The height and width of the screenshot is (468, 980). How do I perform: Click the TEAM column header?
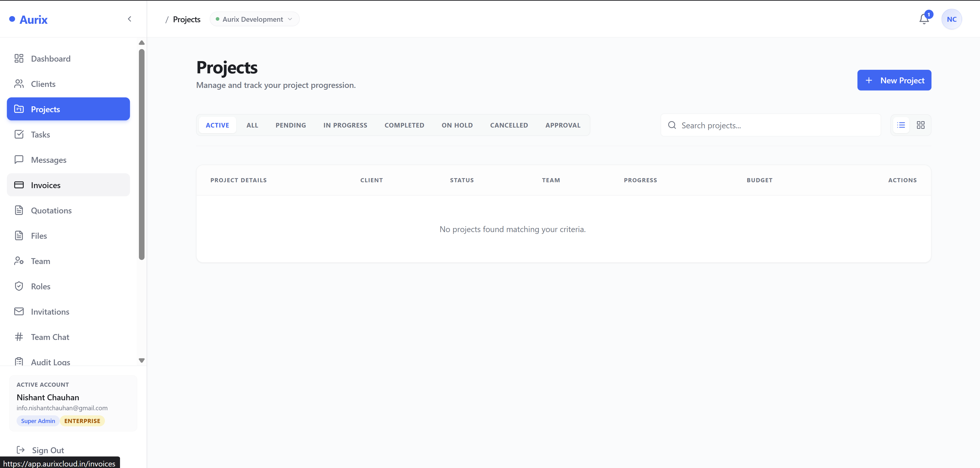[x=551, y=180]
